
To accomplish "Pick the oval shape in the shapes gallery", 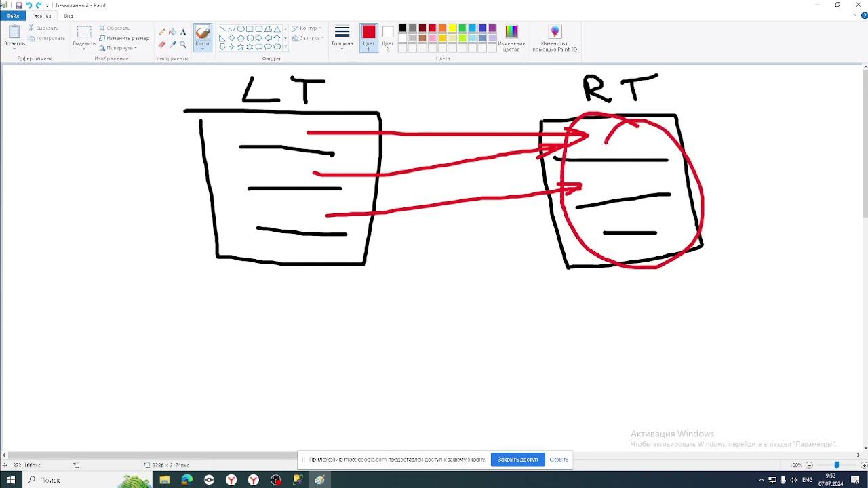I will click(241, 29).
